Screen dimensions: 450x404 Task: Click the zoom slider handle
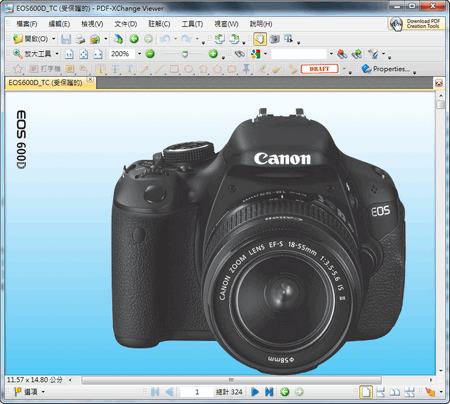185,54
